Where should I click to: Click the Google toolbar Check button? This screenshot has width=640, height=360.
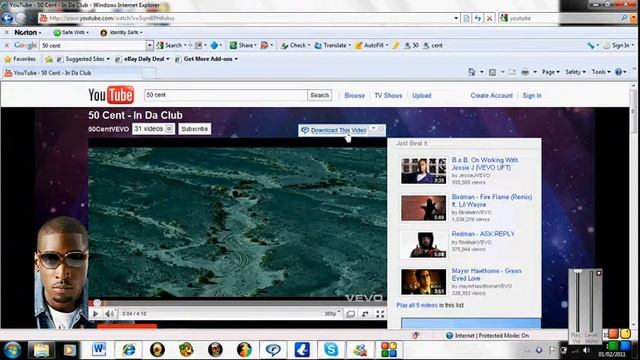(x=295, y=45)
